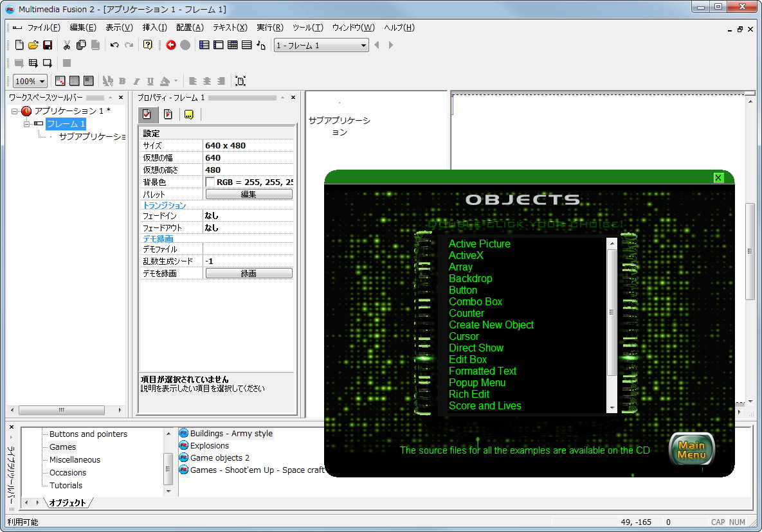The height and width of the screenshot is (532, 762).
Task: Click the background color swatch in 背景色 row
Action: [x=210, y=182]
